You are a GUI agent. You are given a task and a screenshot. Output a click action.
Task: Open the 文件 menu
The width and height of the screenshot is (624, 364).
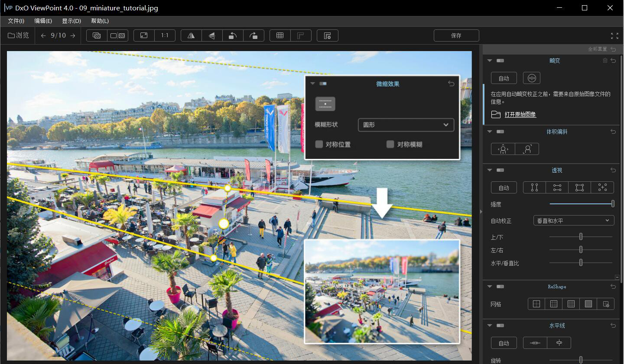point(15,20)
